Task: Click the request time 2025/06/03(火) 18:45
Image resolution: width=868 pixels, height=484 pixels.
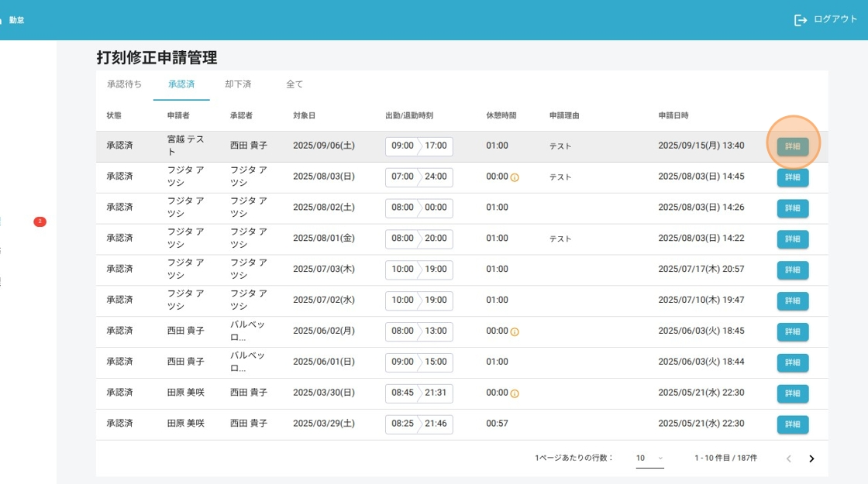Action: [701, 331]
